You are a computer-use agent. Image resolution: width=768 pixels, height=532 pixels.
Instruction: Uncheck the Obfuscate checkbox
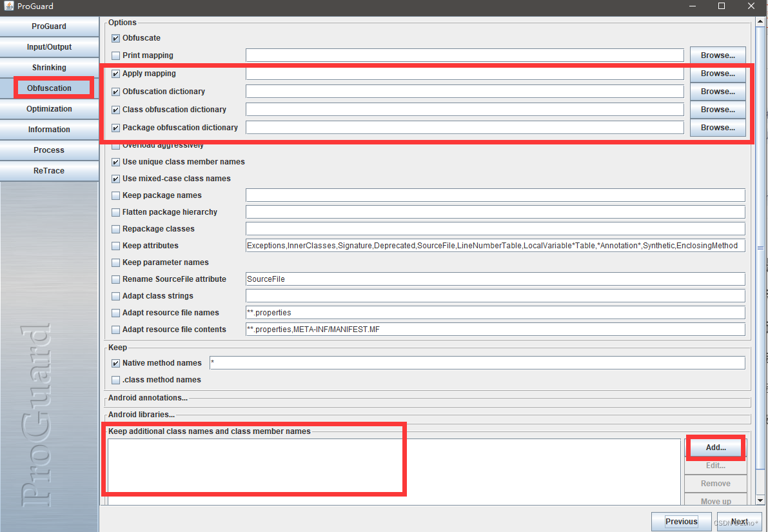pos(115,38)
